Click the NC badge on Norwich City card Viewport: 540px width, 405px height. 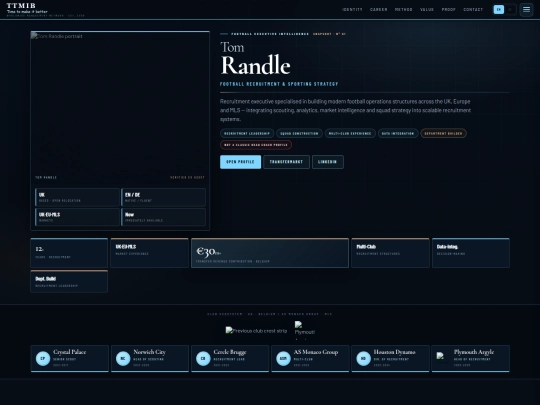coord(123,359)
